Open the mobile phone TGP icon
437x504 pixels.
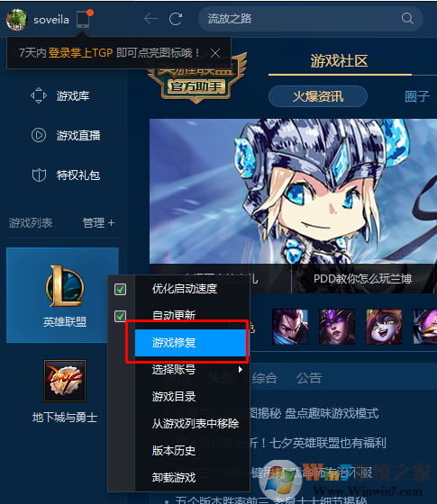[84, 19]
